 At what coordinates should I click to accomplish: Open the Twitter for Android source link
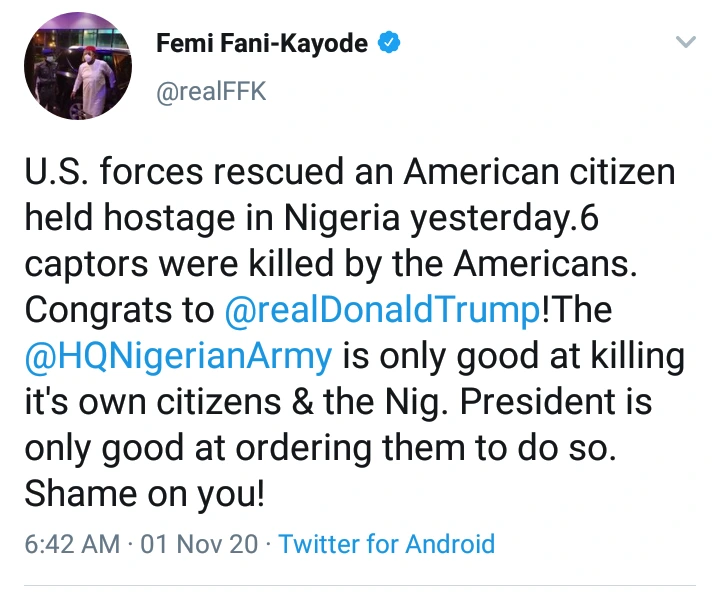click(x=386, y=545)
